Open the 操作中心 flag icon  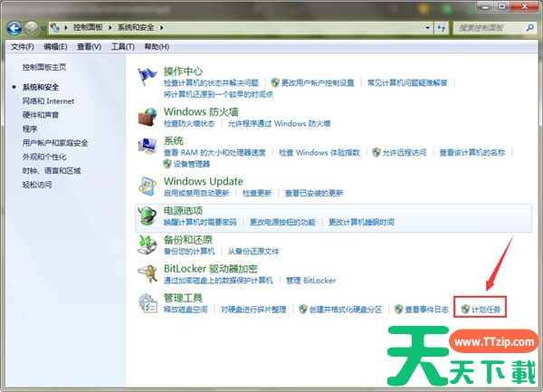pyautogui.click(x=148, y=77)
